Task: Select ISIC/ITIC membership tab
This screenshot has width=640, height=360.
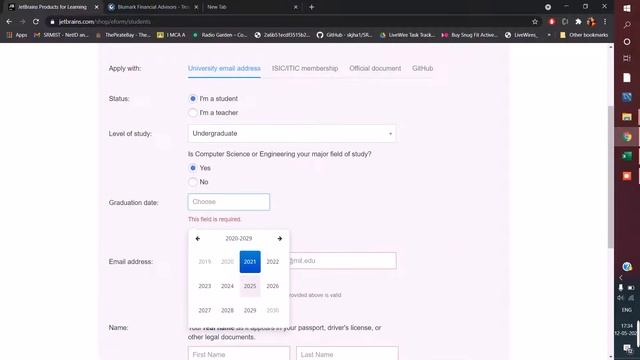Action: (305, 69)
